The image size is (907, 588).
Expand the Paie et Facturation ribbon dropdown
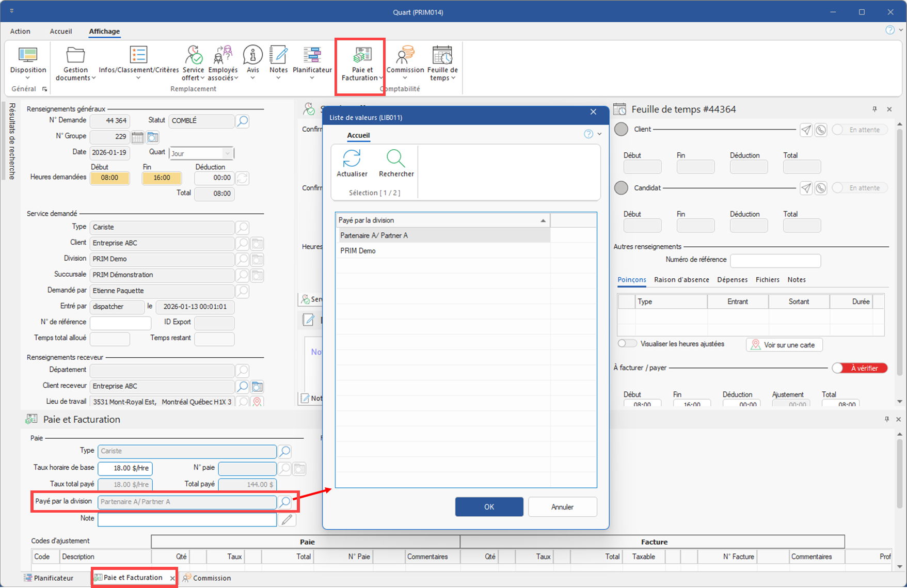click(381, 78)
